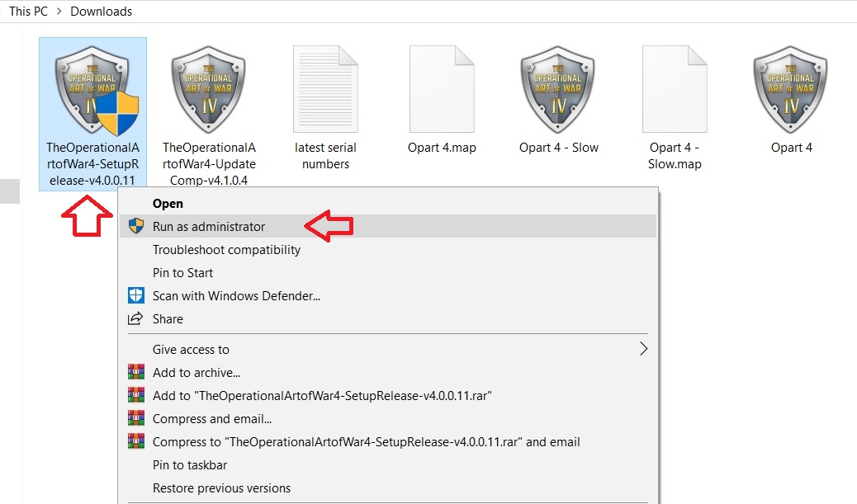Click the WinRAR icon beside Add to archive
Image resolution: width=857 pixels, height=504 pixels.
136,372
